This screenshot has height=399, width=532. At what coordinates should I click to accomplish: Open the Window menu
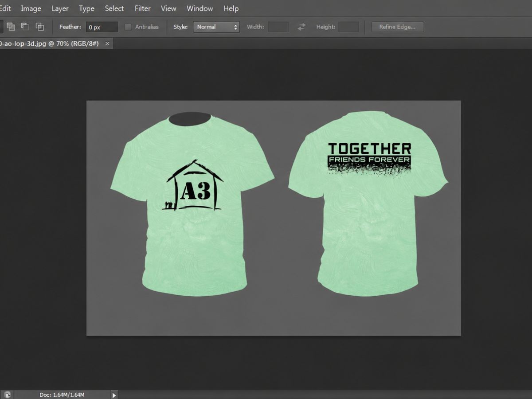point(199,8)
